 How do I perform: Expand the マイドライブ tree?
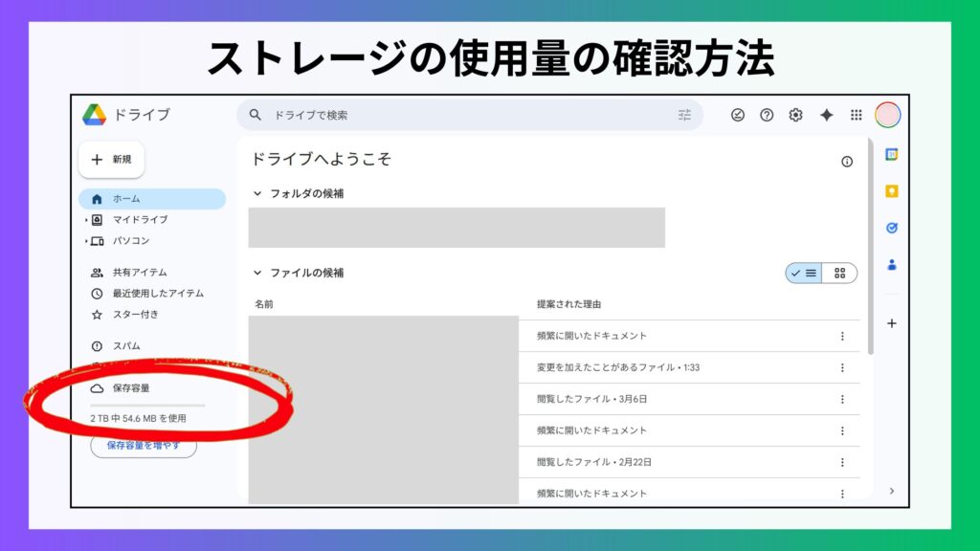(x=86, y=220)
